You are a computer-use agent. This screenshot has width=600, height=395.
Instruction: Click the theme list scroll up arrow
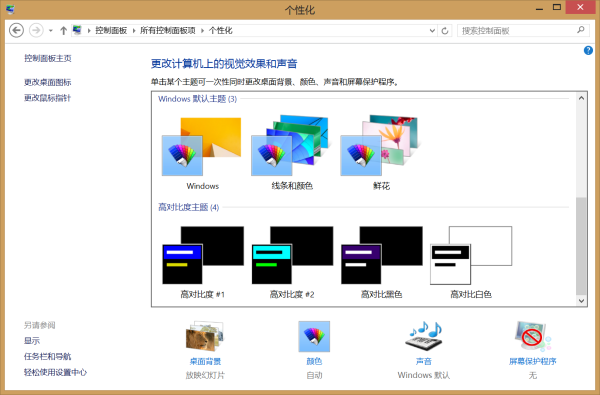tap(581, 98)
